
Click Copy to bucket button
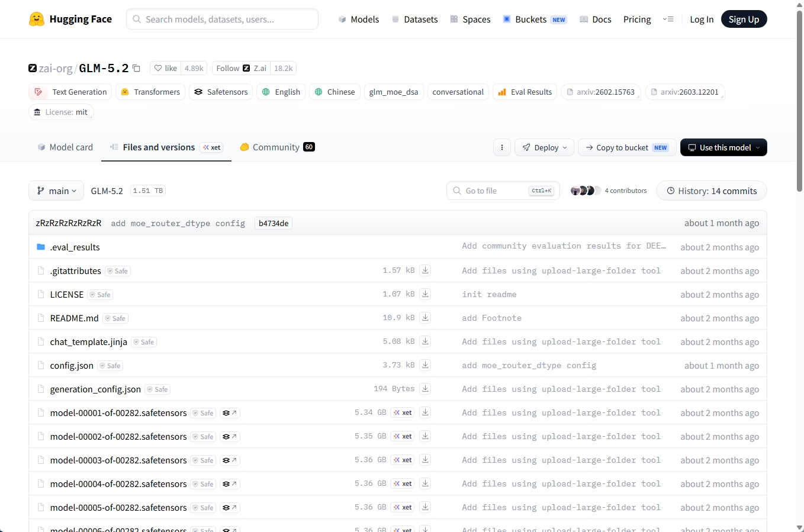[x=627, y=147]
